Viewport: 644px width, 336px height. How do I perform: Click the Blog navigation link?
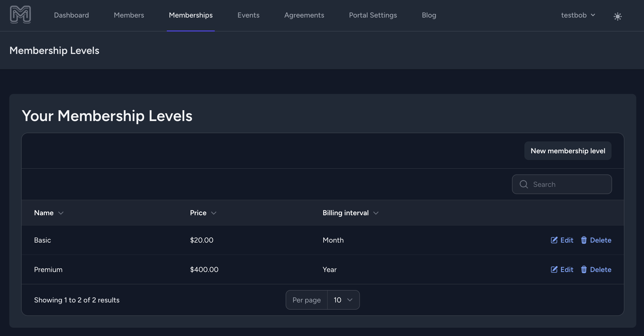tap(428, 15)
